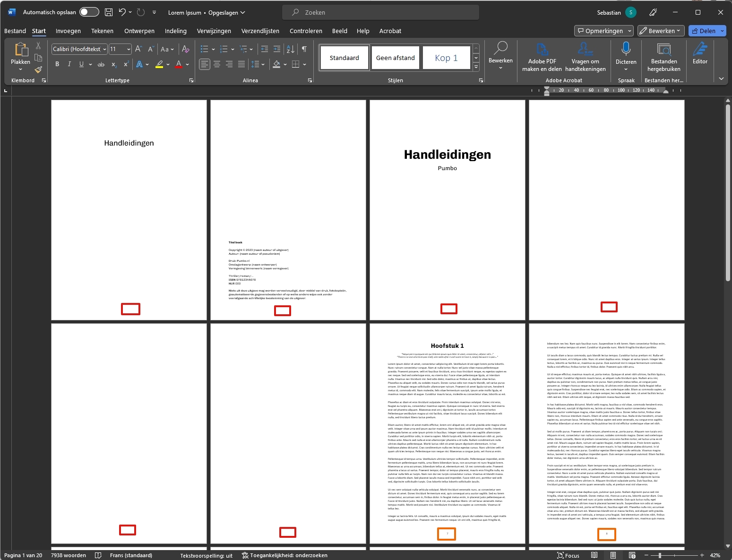Align text to the left
Screen dimensions: 732x560
coord(204,64)
